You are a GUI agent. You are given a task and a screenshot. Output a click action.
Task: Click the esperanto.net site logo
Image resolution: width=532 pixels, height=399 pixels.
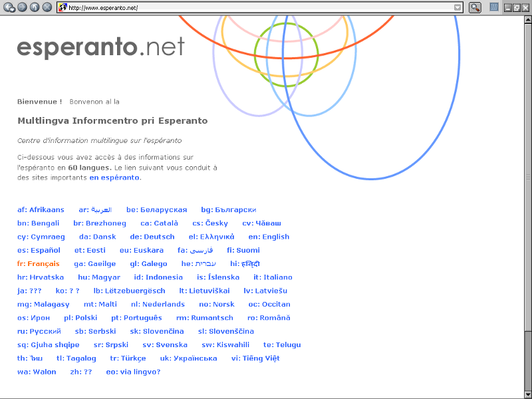point(100,47)
